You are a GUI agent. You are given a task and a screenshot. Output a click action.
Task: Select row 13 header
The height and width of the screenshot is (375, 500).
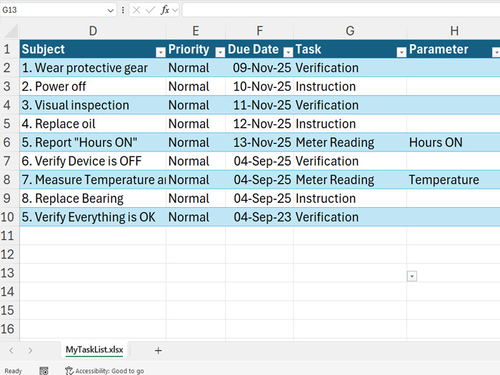click(x=9, y=273)
